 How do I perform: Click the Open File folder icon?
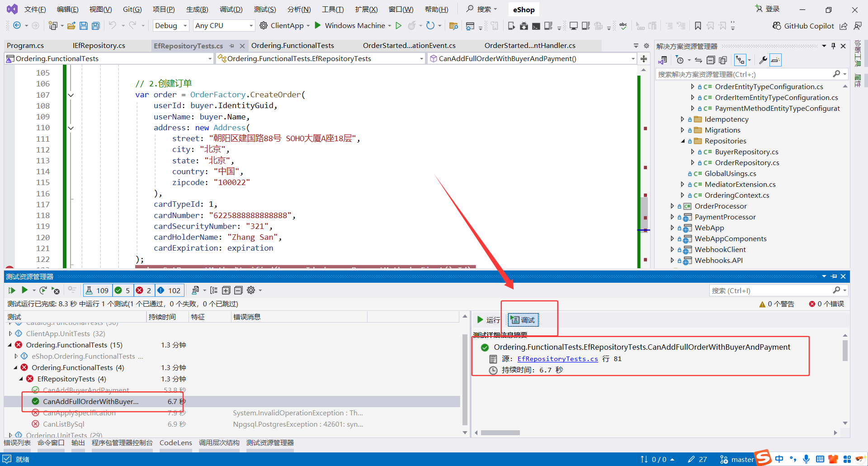pyautogui.click(x=71, y=26)
